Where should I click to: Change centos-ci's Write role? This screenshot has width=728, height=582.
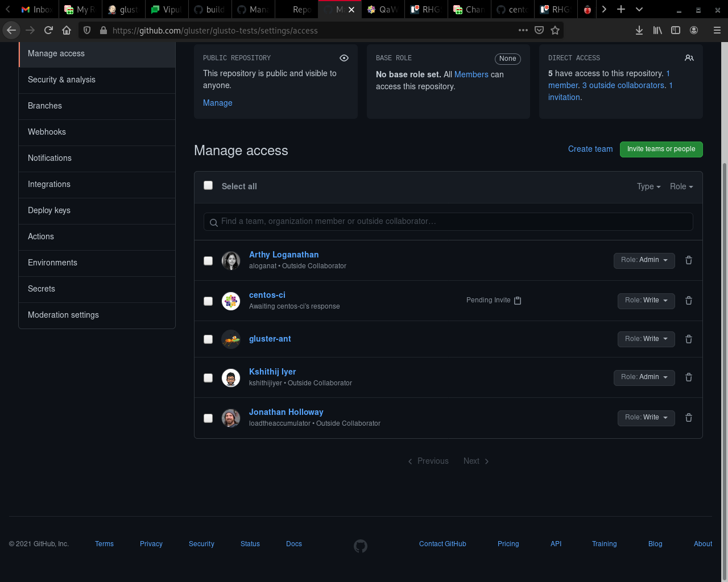tap(646, 301)
